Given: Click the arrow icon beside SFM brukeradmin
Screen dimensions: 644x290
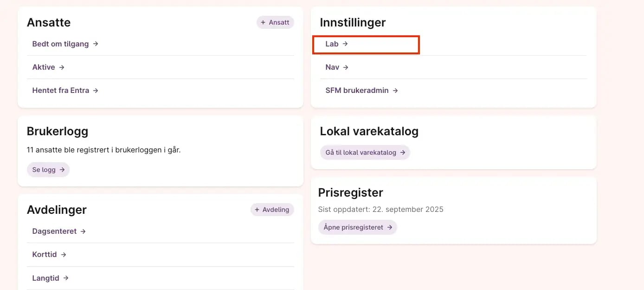Looking at the screenshot, I should 395,91.
